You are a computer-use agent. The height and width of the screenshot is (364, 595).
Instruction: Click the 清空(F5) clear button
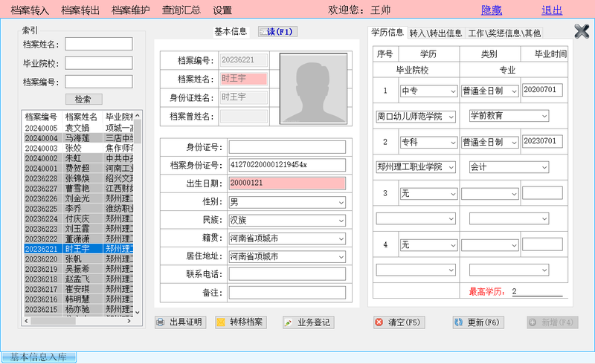pos(398,322)
